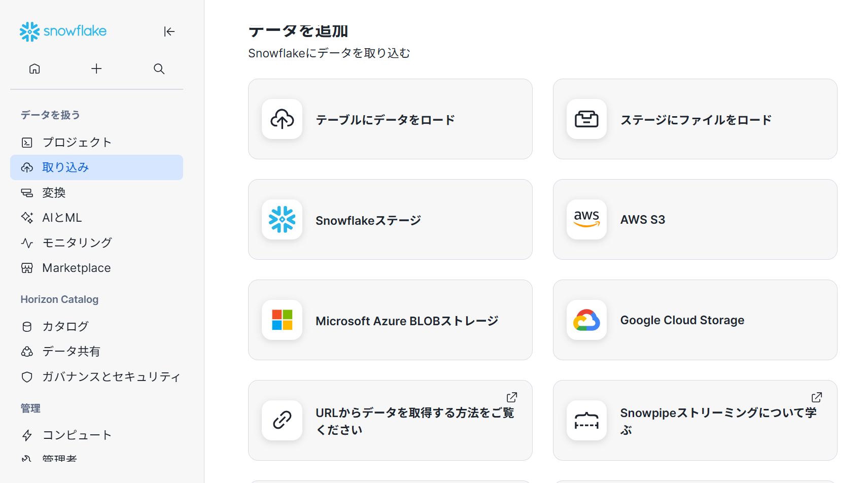This screenshot has height=483, width=868.
Task: Click the 変換 sidebar icon
Action: [27, 193]
